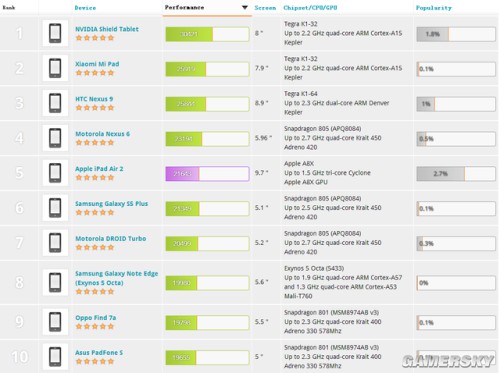
Task: Click the Xiaomi Mi Pad device icon
Action: 55,68
